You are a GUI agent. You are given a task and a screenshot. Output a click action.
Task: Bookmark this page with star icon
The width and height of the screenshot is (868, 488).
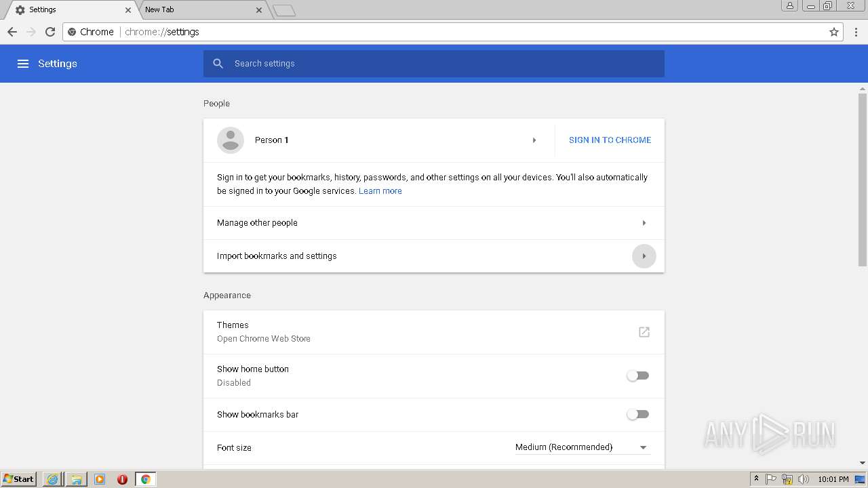[x=834, y=32]
